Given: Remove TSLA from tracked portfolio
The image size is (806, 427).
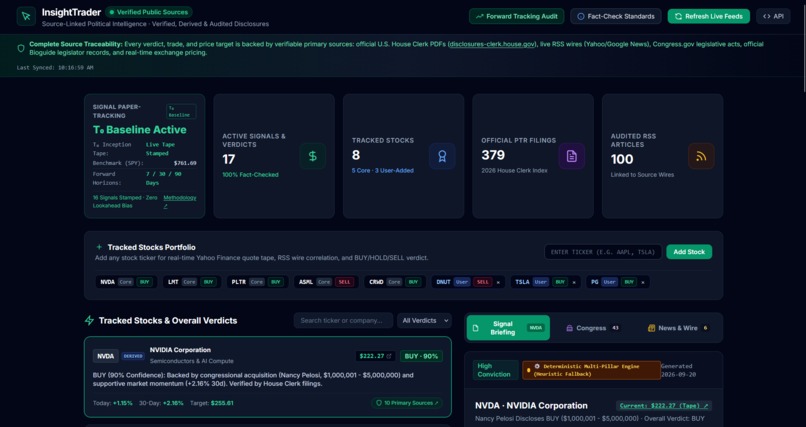Looking at the screenshot, I should click(x=574, y=283).
